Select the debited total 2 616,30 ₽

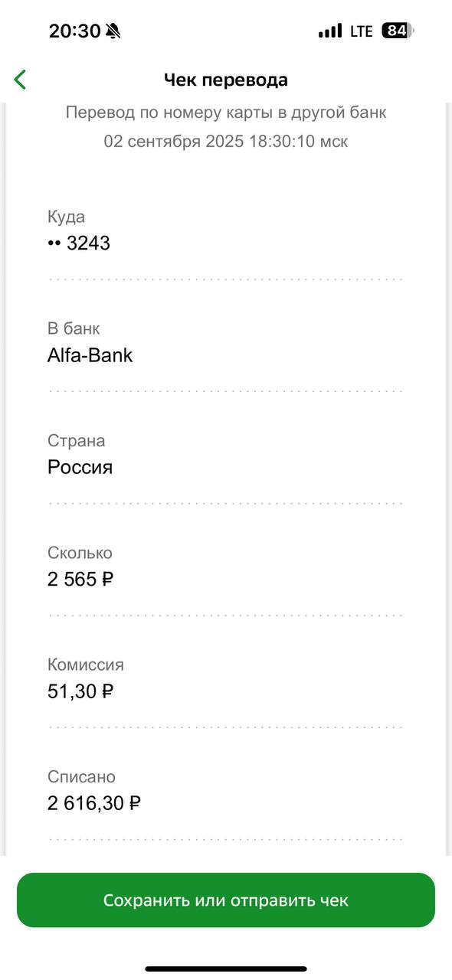[94, 803]
